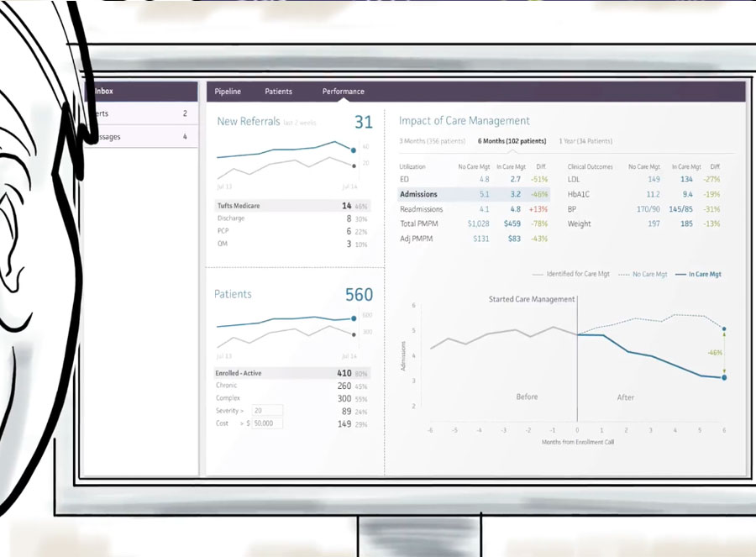Select the 6 Months time range
Screen dimensions: 756x557
click(512, 141)
